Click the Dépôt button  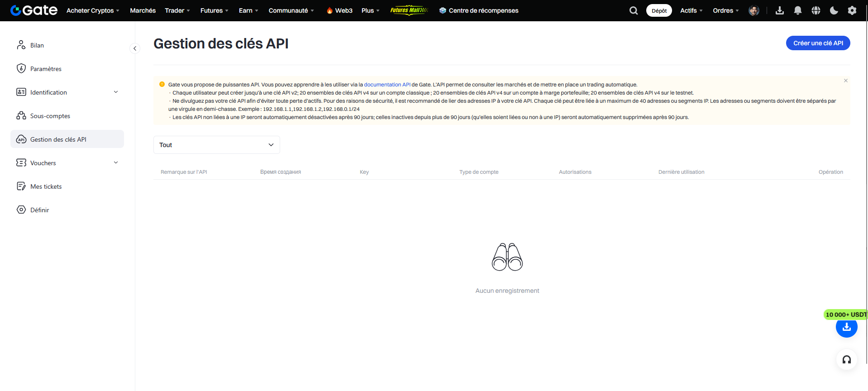click(659, 10)
